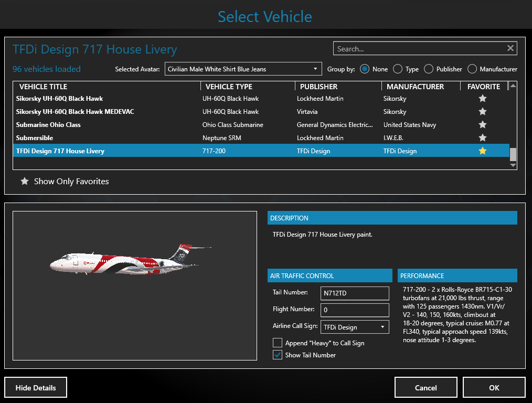The image size is (532, 403).
Task: Sort by PUBLISHER column header
Action: pos(318,87)
